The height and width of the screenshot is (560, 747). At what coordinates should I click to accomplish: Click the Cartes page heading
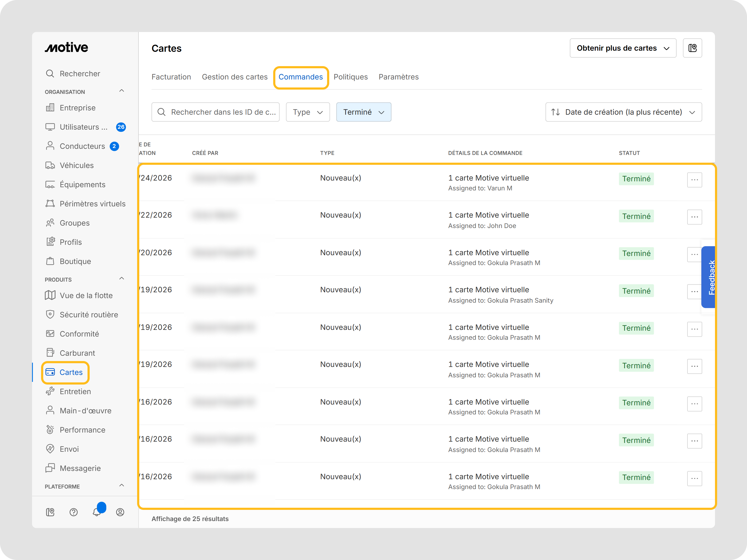click(166, 49)
